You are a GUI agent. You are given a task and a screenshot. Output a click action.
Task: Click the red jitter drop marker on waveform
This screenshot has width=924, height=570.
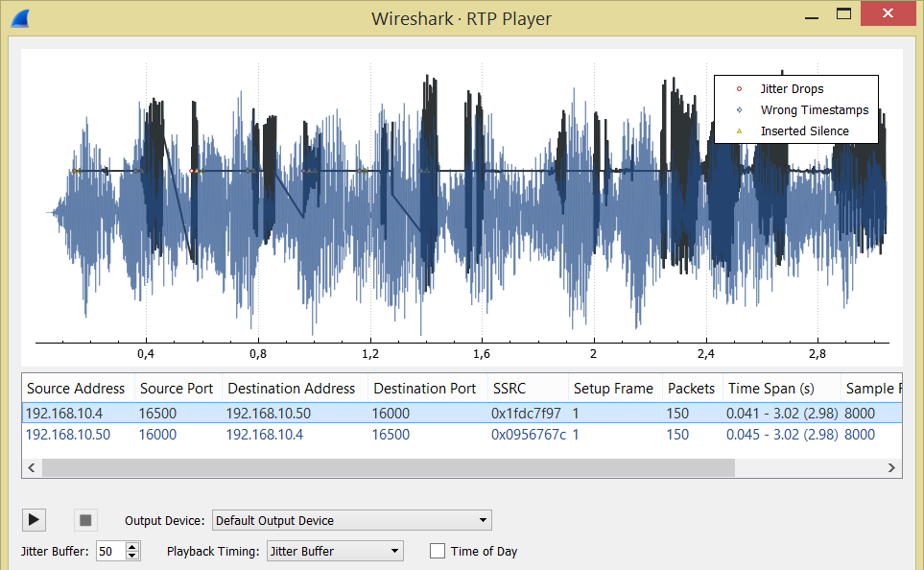pos(192,171)
